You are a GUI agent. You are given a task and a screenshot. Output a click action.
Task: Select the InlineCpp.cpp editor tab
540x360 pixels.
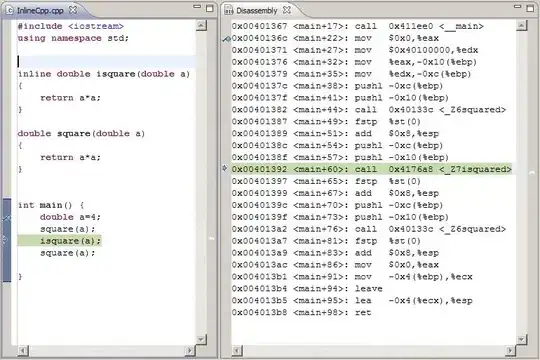tap(40, 10)
